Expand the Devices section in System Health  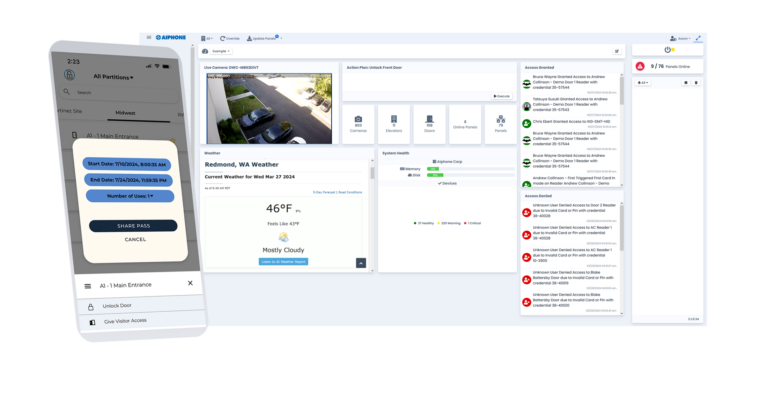447,183
